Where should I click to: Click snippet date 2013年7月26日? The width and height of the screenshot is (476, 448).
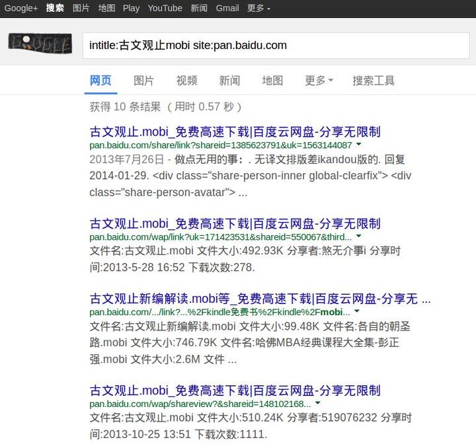126,159
